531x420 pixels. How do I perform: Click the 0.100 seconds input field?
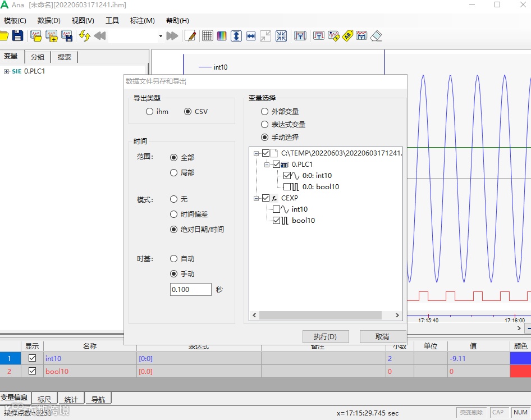coord(191,290)
